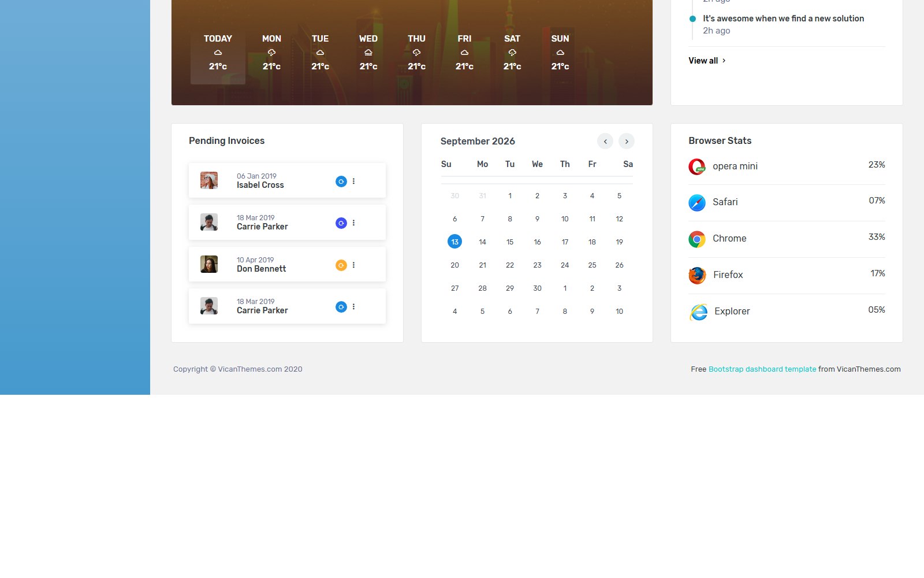Open three-dot menu in the last invoice row

tap(353, 306)
